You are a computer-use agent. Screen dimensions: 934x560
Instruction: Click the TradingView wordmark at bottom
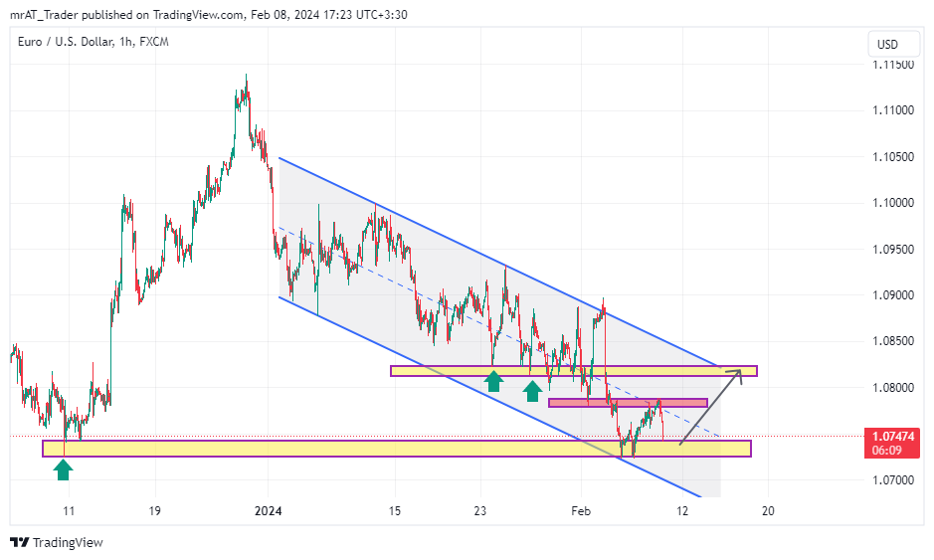(x=68, y=542)
